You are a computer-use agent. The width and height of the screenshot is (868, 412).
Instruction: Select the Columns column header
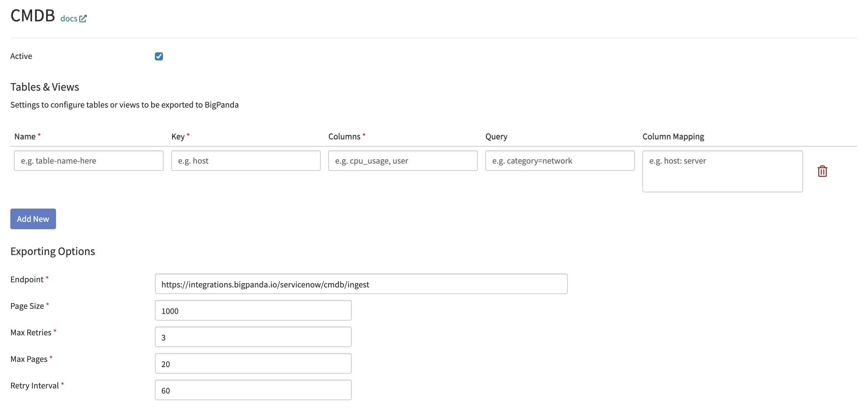click(x=344, y=136)
